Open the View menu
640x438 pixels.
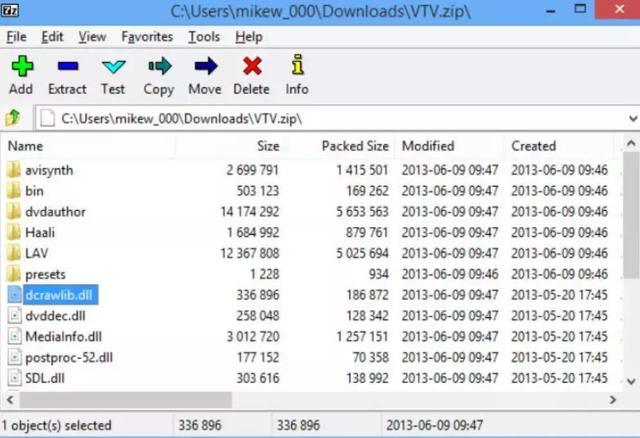[x=92, y=37]
